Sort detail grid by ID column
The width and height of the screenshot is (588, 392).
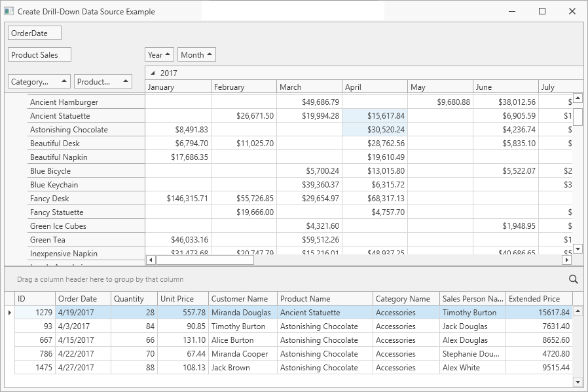(x=35, y=298)
